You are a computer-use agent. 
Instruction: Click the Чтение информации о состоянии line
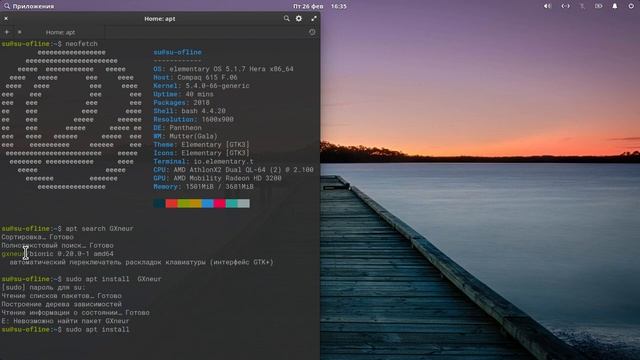(x=76, y=313)
